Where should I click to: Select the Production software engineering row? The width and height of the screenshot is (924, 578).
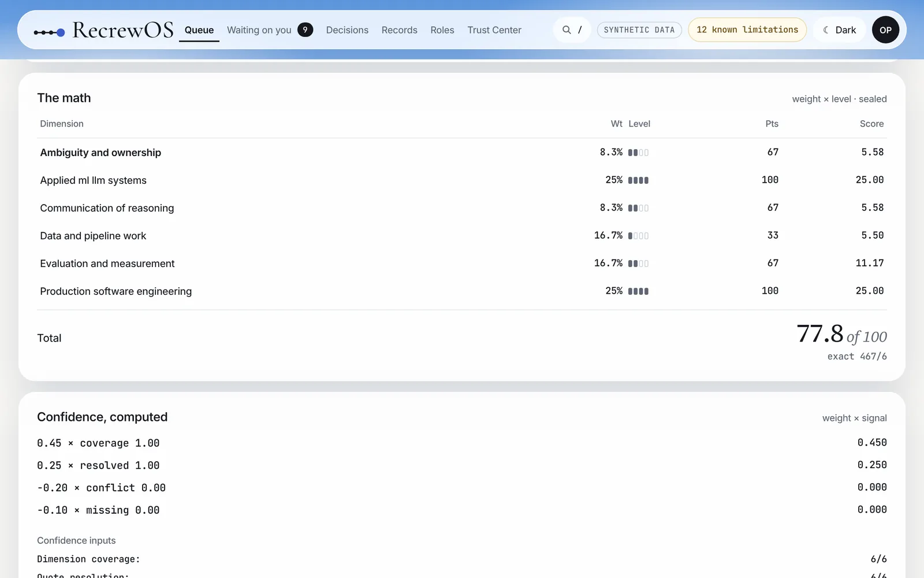click(x=462, y=291)
